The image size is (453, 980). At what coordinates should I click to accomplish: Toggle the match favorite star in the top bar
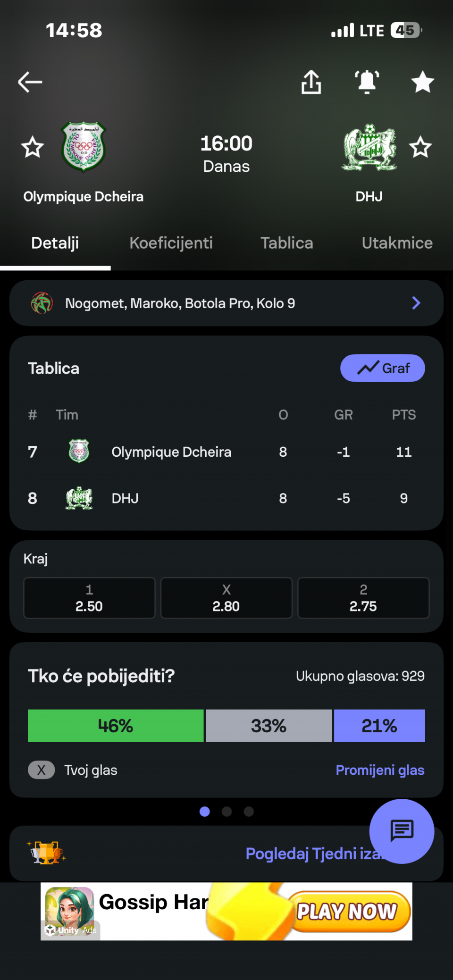[x=422, y=82]
